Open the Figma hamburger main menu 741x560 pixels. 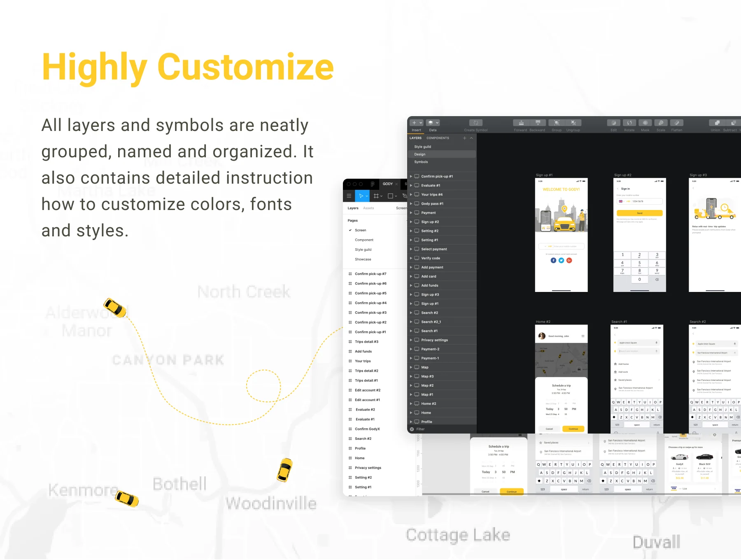click(x=349, y=196)
